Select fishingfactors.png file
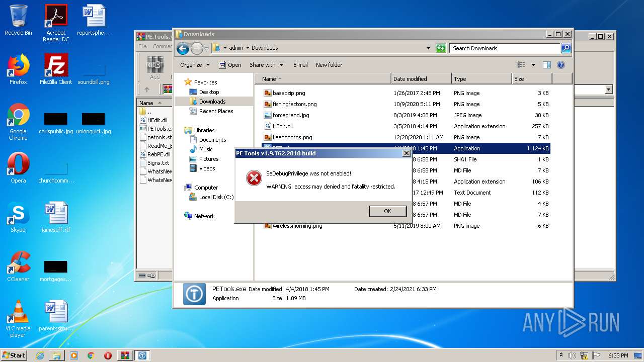 pos(294,104)
